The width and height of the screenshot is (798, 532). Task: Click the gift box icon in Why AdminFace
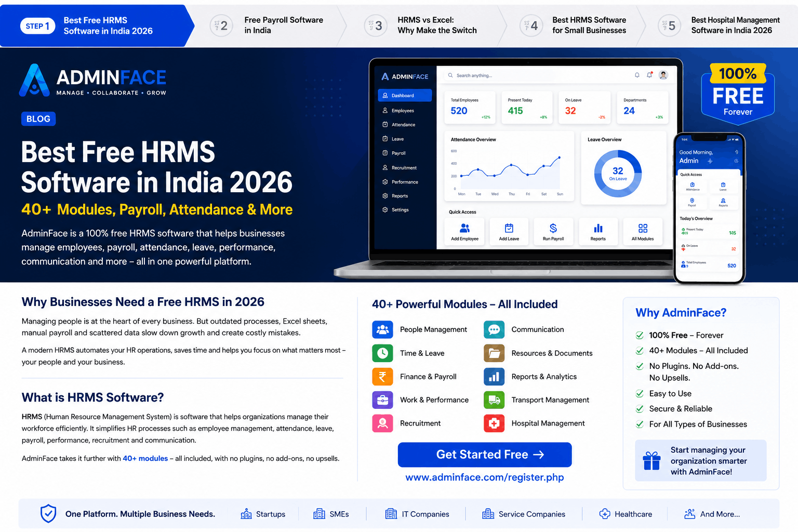click(x=651, y=461)
